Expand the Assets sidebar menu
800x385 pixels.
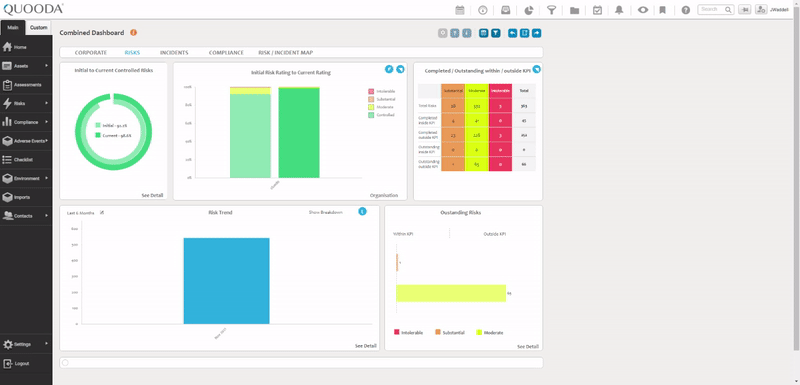pos(26,66)
